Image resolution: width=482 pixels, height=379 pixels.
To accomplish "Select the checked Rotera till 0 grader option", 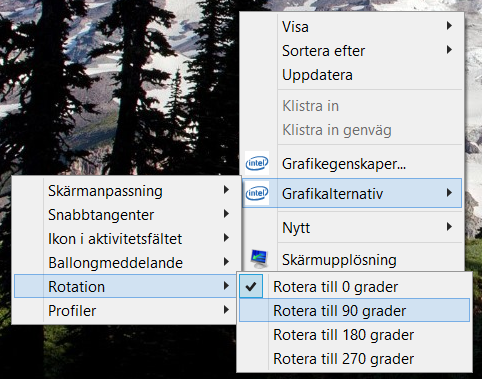I will click(354, 287).
